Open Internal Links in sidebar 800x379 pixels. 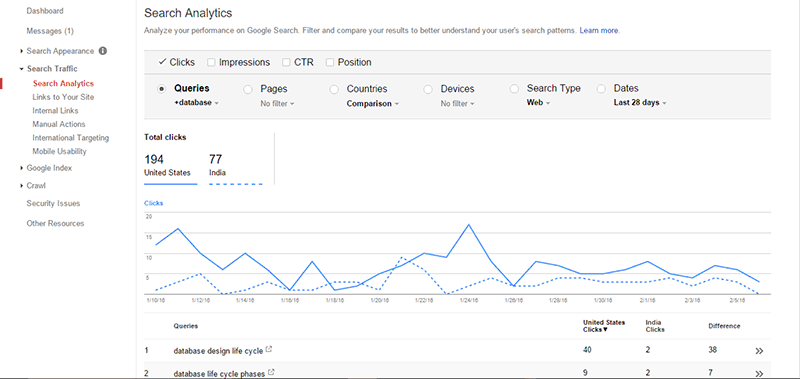pos(56,111)
